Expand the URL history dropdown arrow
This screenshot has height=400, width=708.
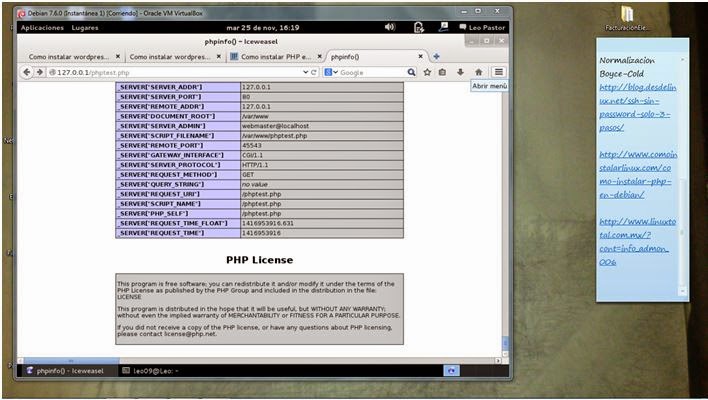pyautogui.click(x=306, y=72)
